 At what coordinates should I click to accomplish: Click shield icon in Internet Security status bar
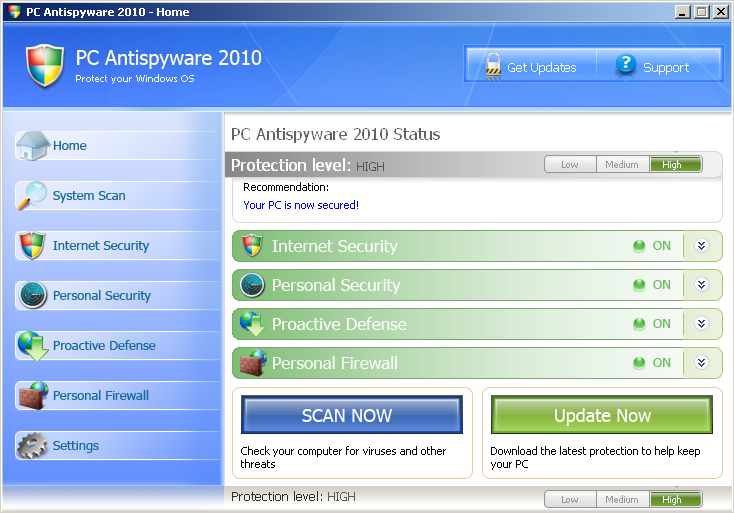pos(252,245)
